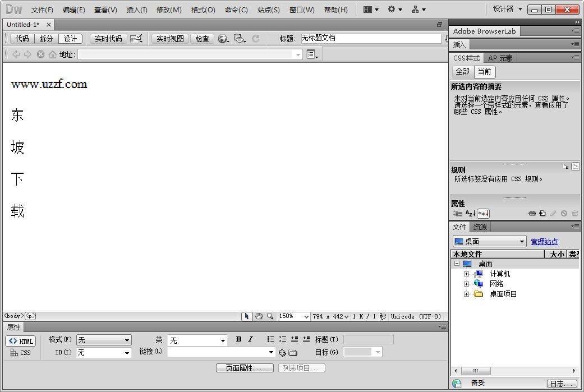Show cascade of rules for selected tag
This screenshot has width=584, height=392.
click(576, 167)
